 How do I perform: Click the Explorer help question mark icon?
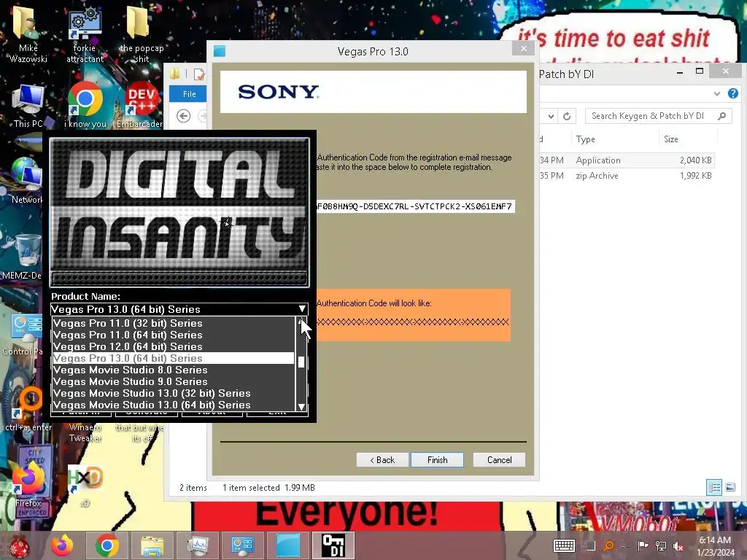(x=732, y=93)
